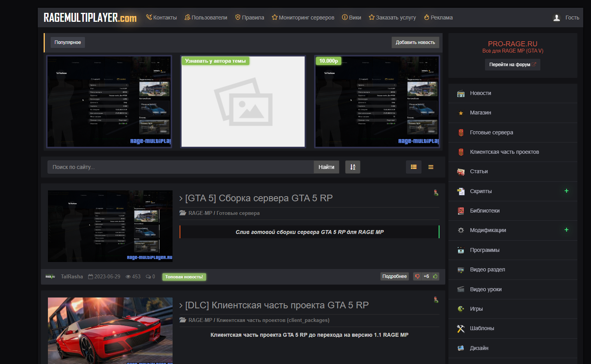The width and height of the screenshot is (591, 364).
Task: Open RAGE-MP / Клиентская часть проектов (client_packages) category
Action: [259, 320]
